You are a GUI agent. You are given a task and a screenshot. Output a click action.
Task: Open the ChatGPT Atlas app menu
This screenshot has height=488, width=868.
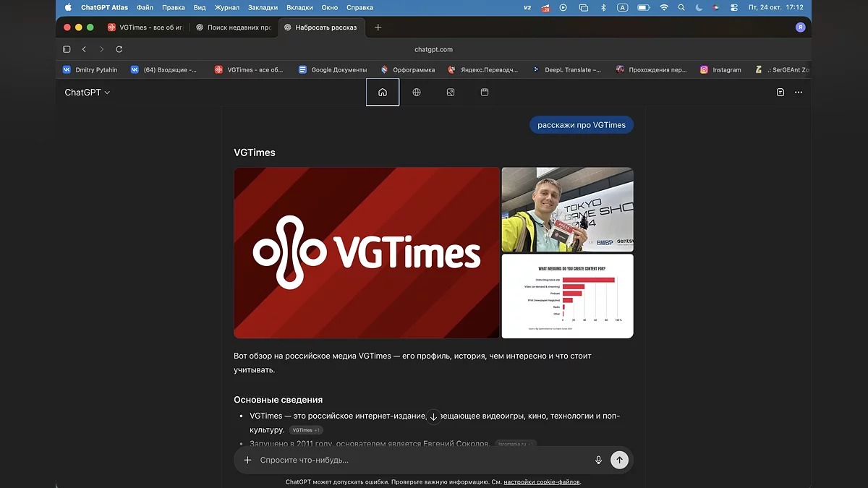(105, 7)
